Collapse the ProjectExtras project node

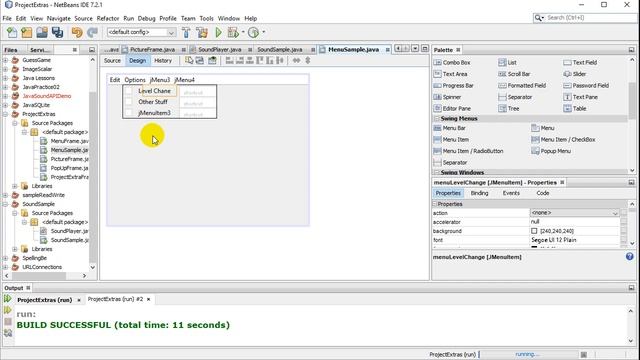(x=5, y=114)
